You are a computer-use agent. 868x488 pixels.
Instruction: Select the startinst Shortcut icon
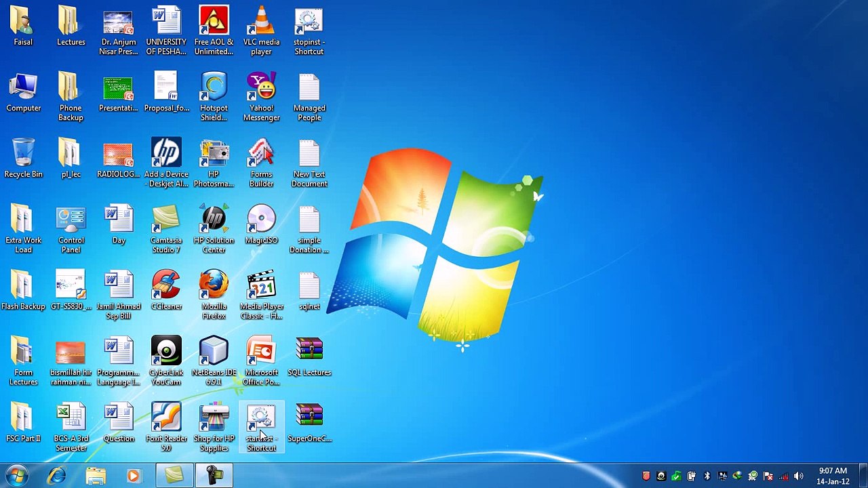tap(261, 428)
